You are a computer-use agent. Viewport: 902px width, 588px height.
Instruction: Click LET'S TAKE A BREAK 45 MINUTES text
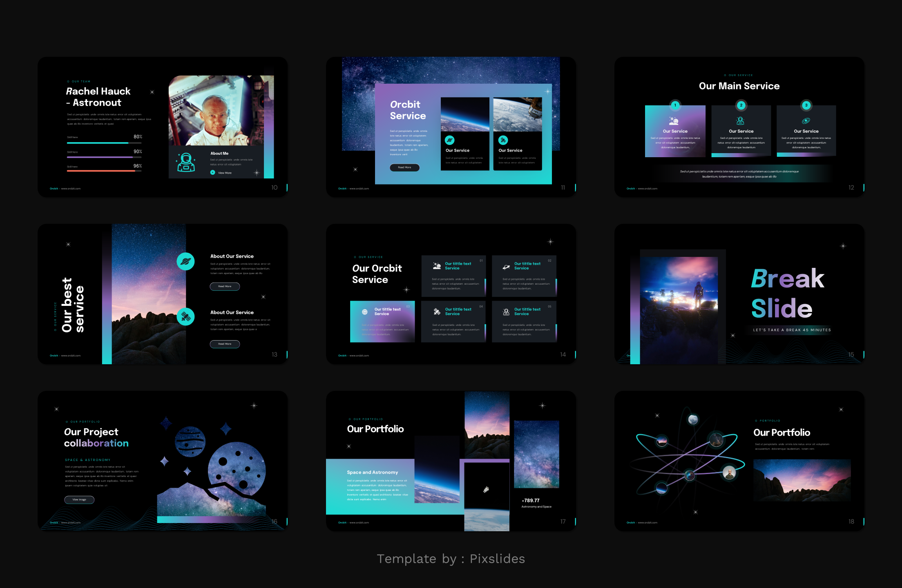(x=792, y=330)
